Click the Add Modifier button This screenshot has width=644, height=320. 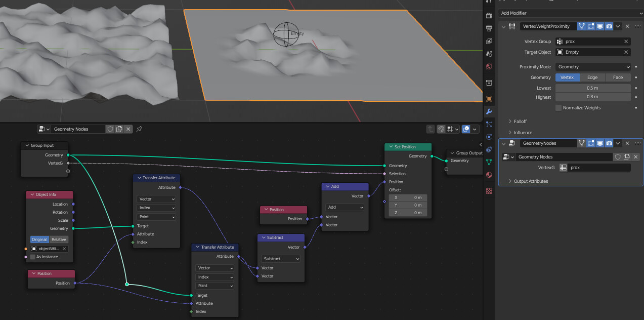click(570, 13)
